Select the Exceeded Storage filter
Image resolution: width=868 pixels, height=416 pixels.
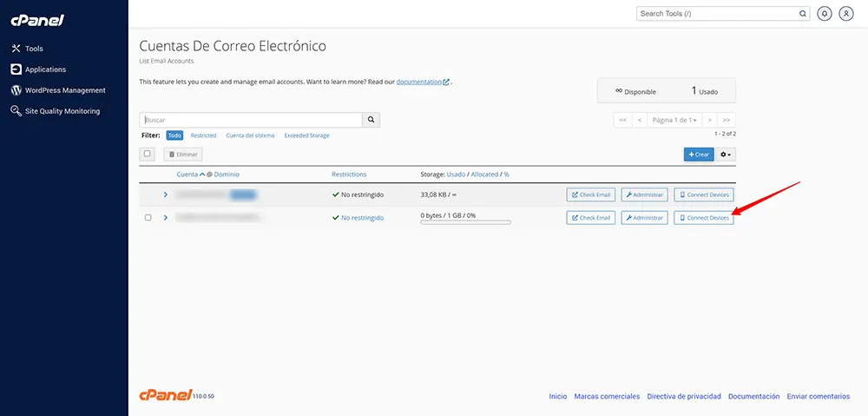point(306,135)
